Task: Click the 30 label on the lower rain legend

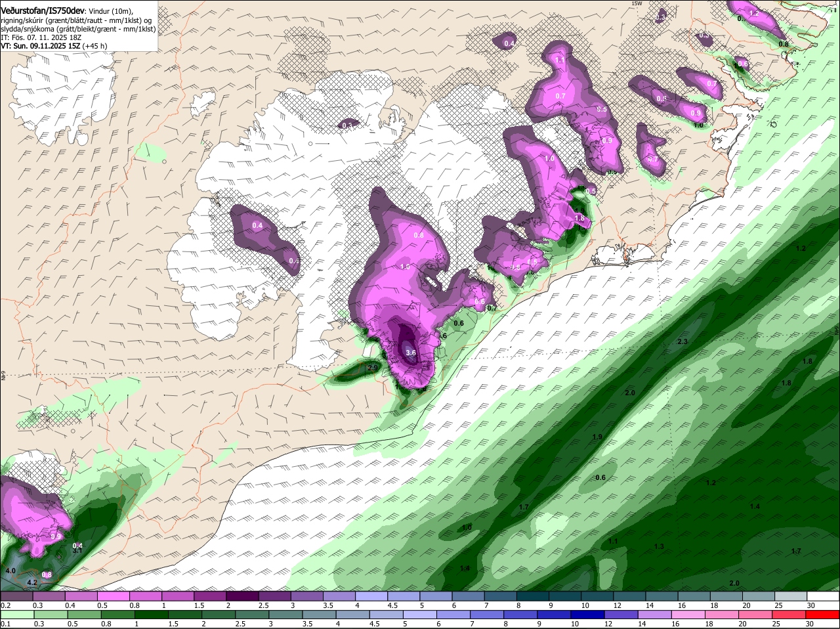Action: click(810, 624)
